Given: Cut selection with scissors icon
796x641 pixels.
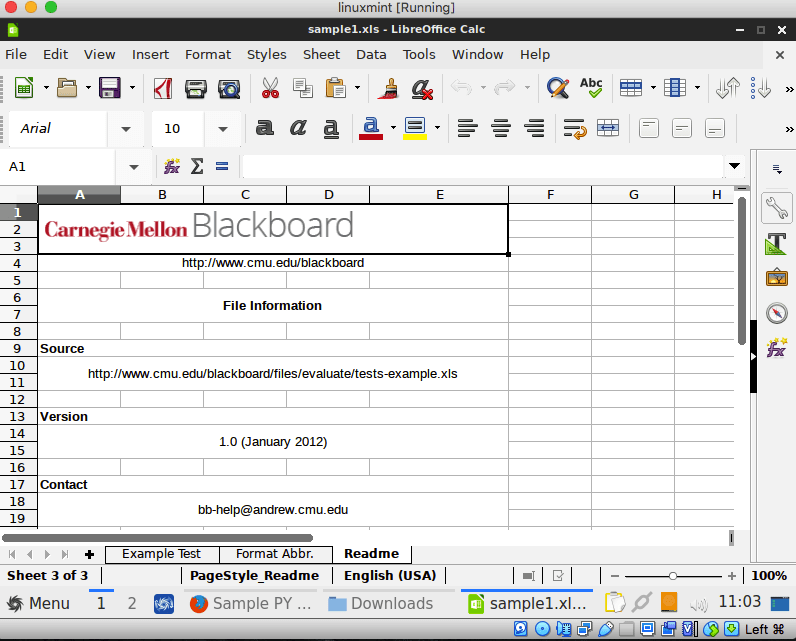Looking at the screenshot, I should [270, 88].
